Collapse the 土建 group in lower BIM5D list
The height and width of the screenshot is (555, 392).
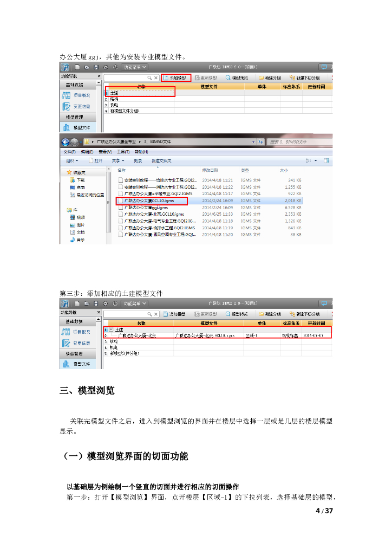[x=111, y=330]
